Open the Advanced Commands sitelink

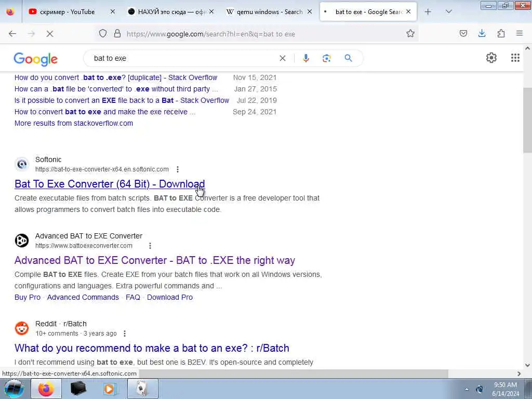click(83, 298)
